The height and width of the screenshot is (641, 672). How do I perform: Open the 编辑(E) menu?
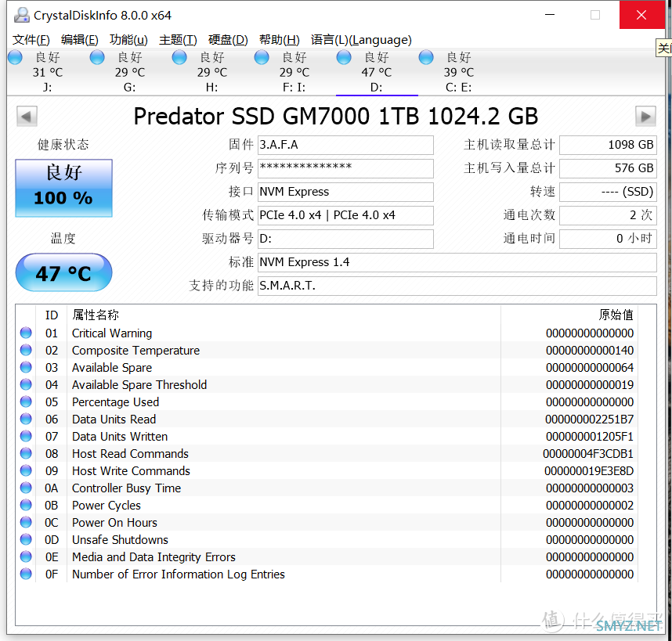(80, 40)
